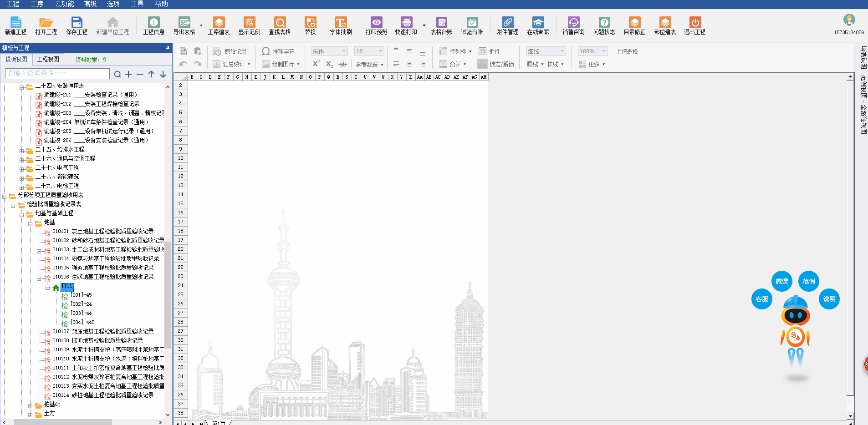This screenshot has width=868, height=425.
Task: Click the 微课 bubble button
Action: 781,281
